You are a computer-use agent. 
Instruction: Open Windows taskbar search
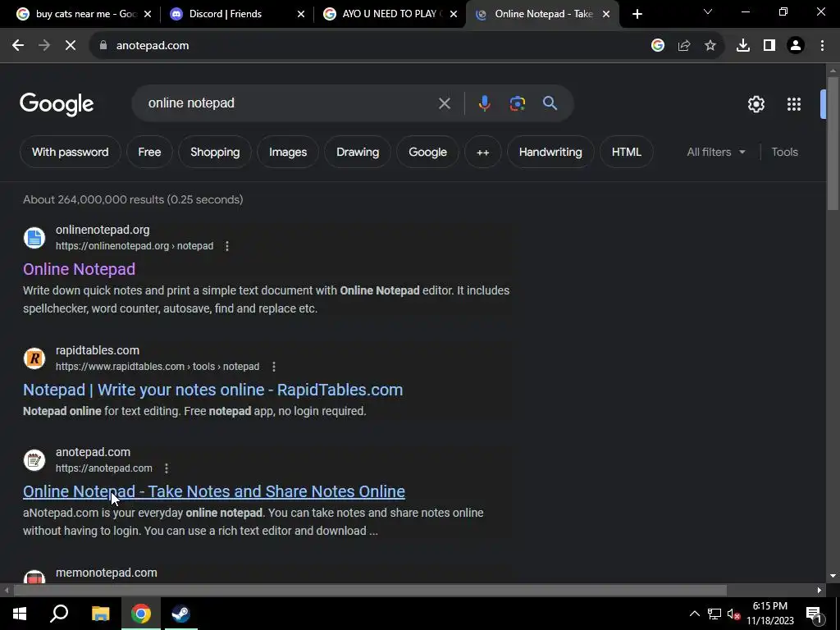[59, 614]
